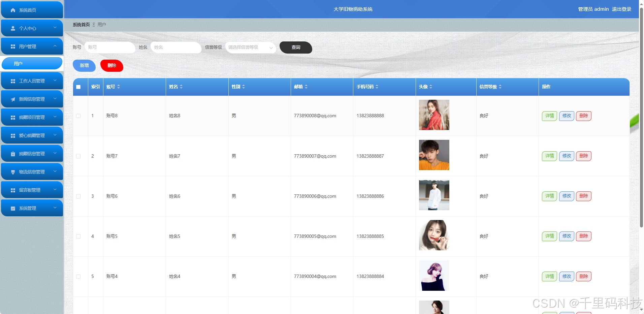Expand the 捐赠项目管理 chevron

click(x=55, y=117)
